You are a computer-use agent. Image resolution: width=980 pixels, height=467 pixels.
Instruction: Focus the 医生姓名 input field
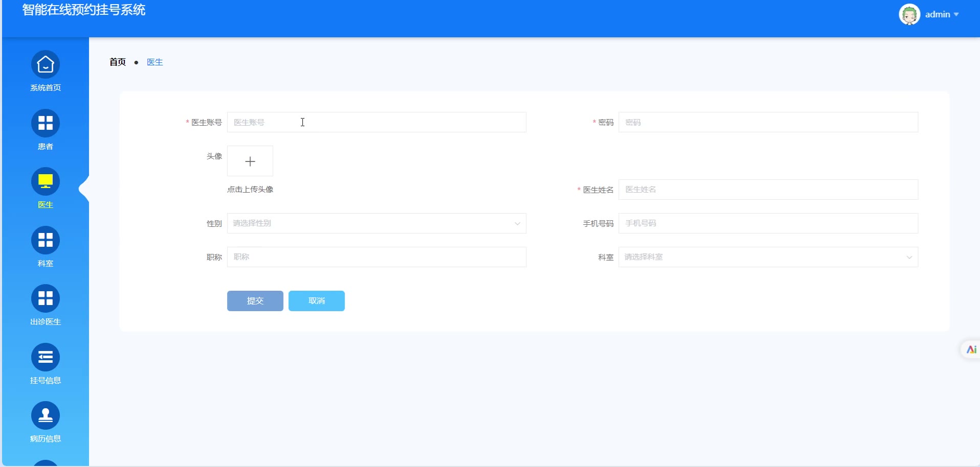click(768, 190)
